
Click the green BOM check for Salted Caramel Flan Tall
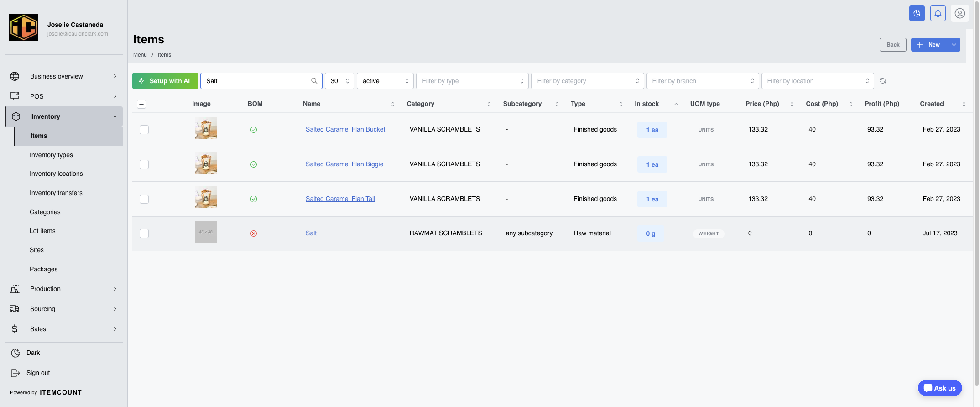pyautogui.click(x=254, y=199)
